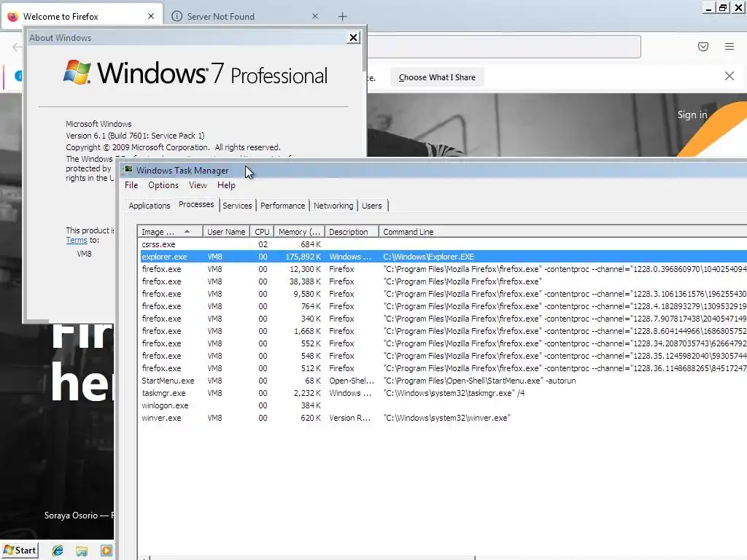Open Internet Explorer from the taskbar
The height and width of the screenshot is (560, 747).
pos(58,551)
